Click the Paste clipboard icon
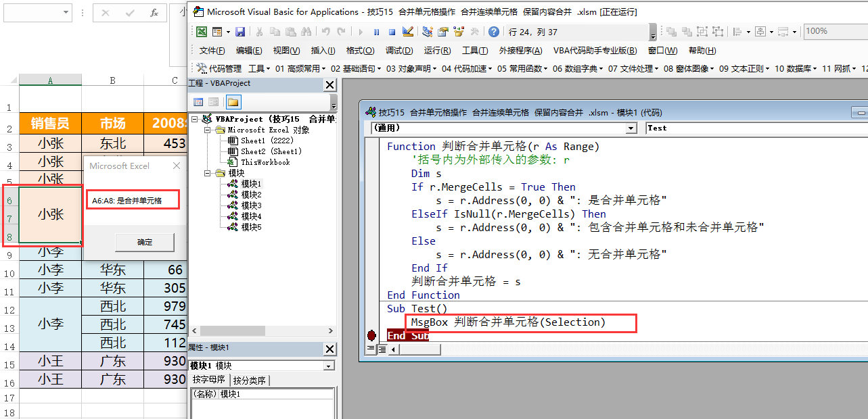Image resolution: width=868 pixels, height=419 pixels. 290,32
